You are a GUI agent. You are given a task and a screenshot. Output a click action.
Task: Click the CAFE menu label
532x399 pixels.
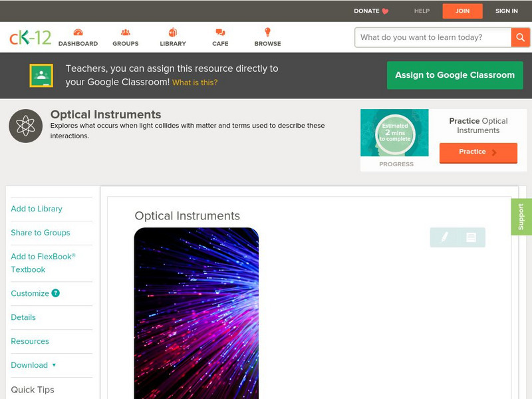(x=220, y=44)
